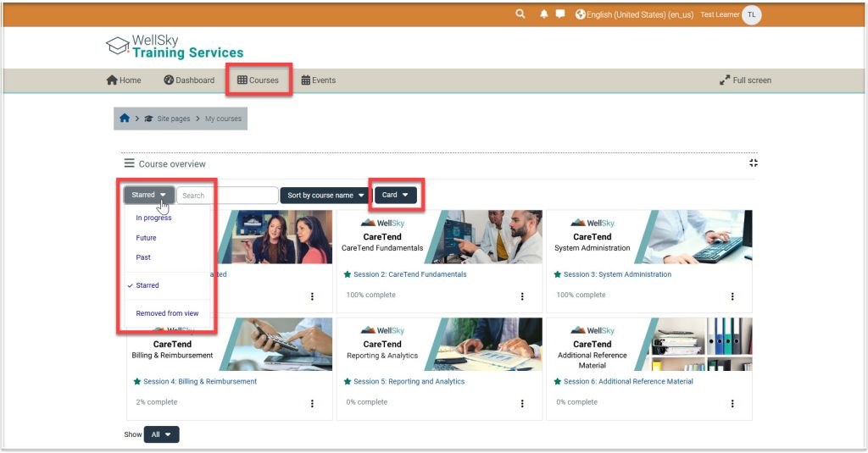Click the Course overview hamburger icon
The image size is (868, 453).
point(129,163)
